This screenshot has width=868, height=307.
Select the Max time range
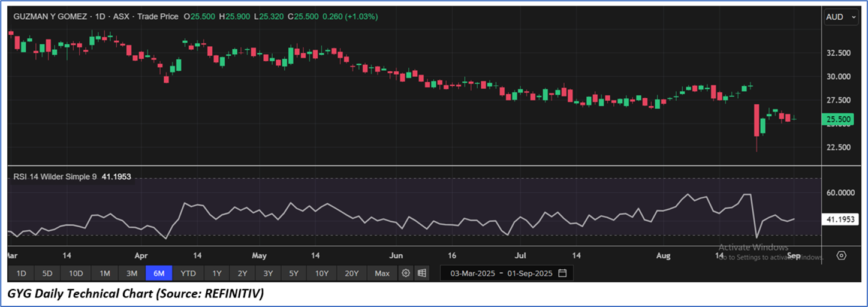tap(382, 273)
